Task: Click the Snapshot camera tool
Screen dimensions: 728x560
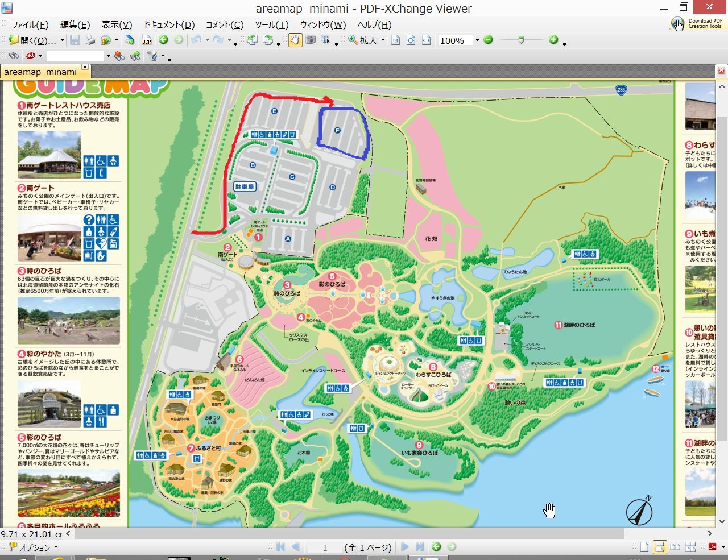Action: pyautogui.click(x=311, y=40)
